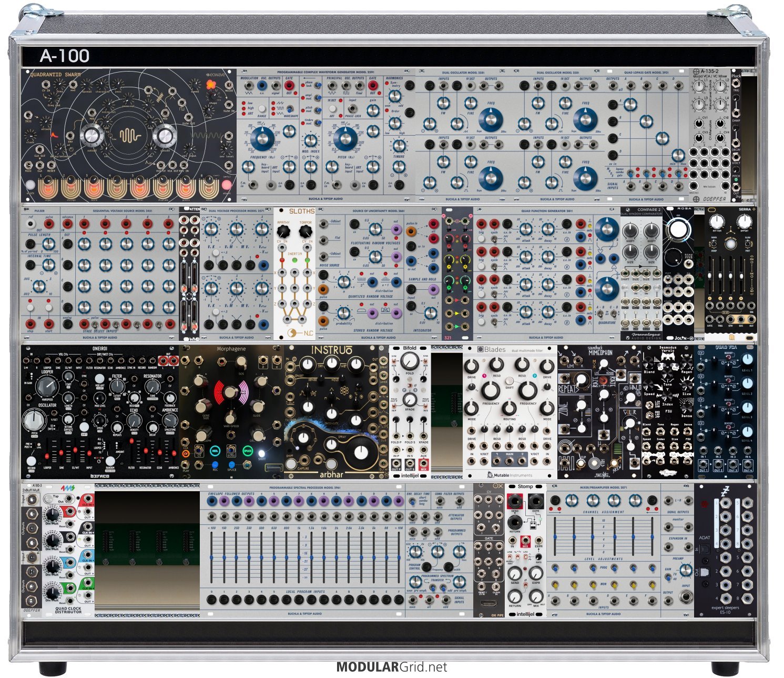Click the LEVEL 4 knob on Quad VCA
Image resolution: width=784 pixels, height=678 pixels.
[x=747, y=431]
